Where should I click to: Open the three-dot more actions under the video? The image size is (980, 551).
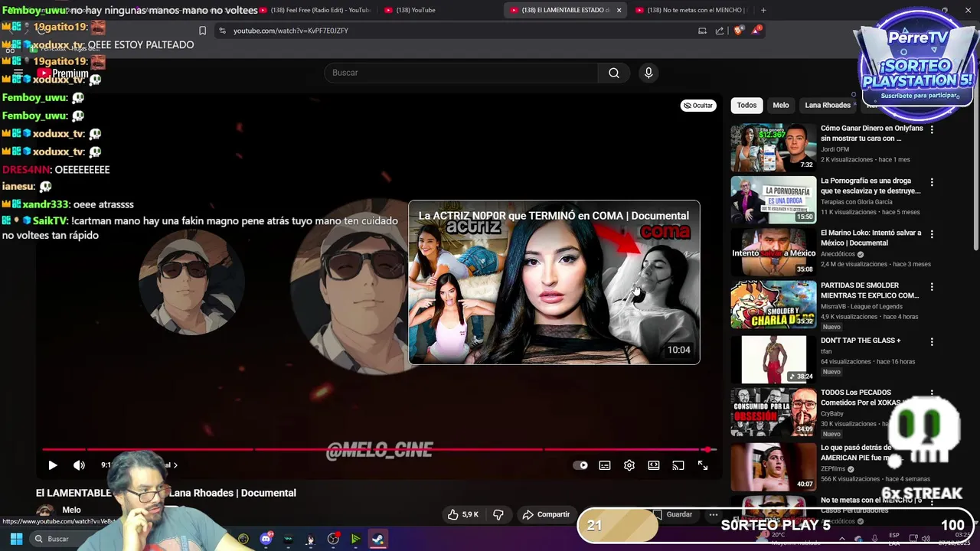coord(714,515)
